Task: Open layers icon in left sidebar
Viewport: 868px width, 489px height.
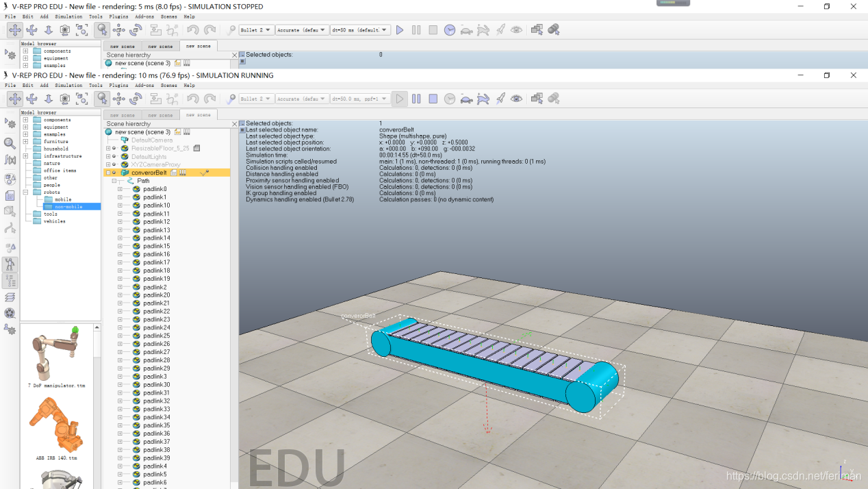Action: click(x=10, y=297)
